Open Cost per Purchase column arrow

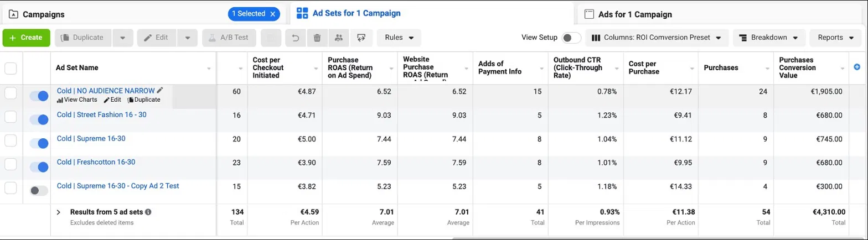(692, 69)
